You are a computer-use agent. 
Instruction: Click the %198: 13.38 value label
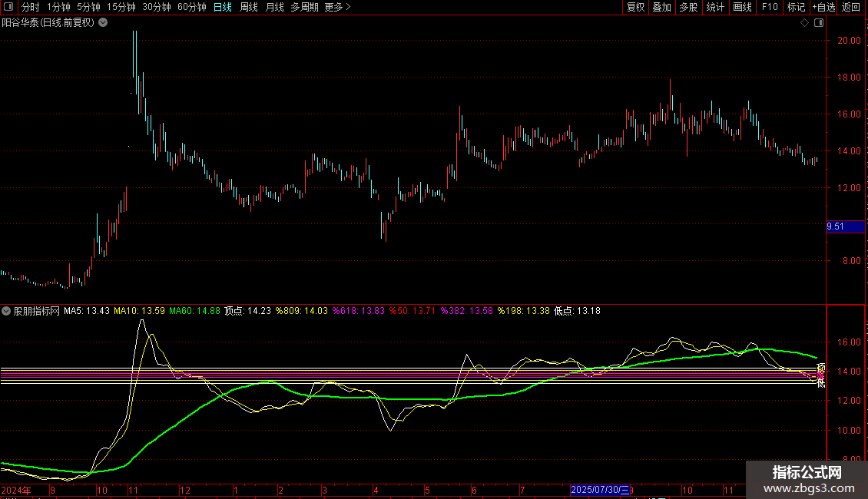click(x=524, y=311)
